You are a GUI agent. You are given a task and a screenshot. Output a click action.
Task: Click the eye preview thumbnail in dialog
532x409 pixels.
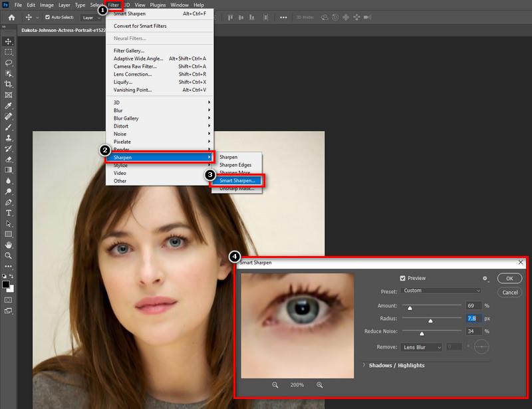297,325
